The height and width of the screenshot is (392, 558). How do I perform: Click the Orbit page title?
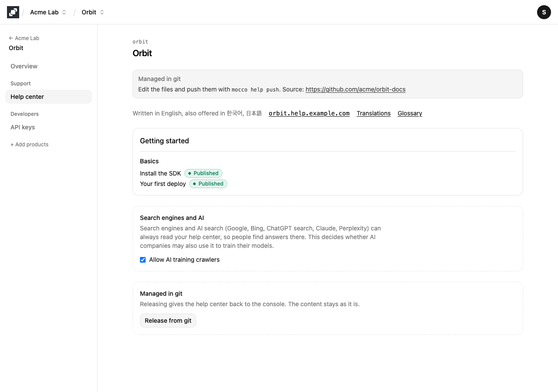click(x=142, y=53)
